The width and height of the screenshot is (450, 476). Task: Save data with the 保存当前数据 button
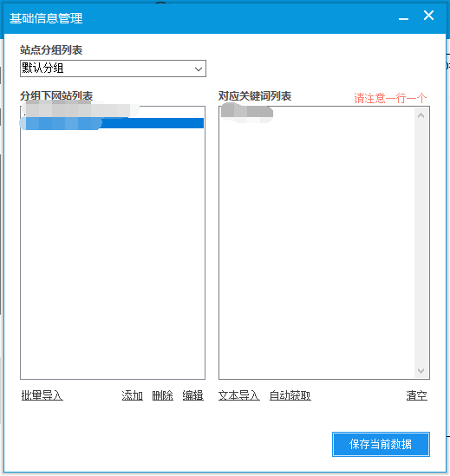coord(381,444)
